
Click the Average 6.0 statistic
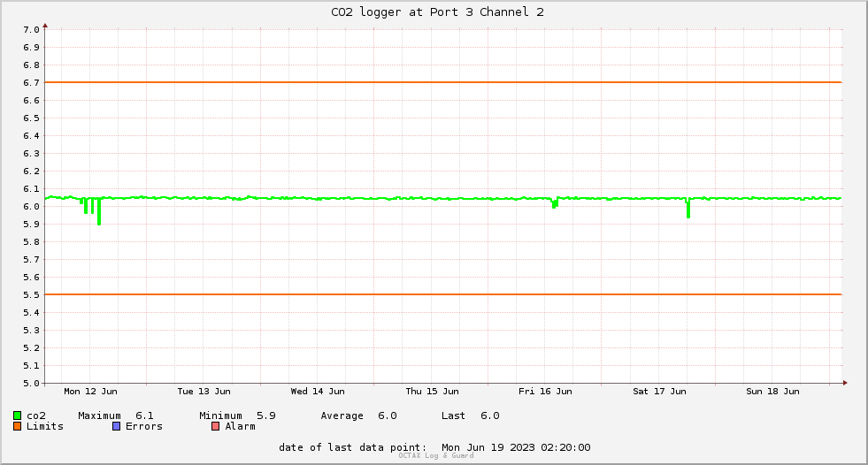coord(358,415)
